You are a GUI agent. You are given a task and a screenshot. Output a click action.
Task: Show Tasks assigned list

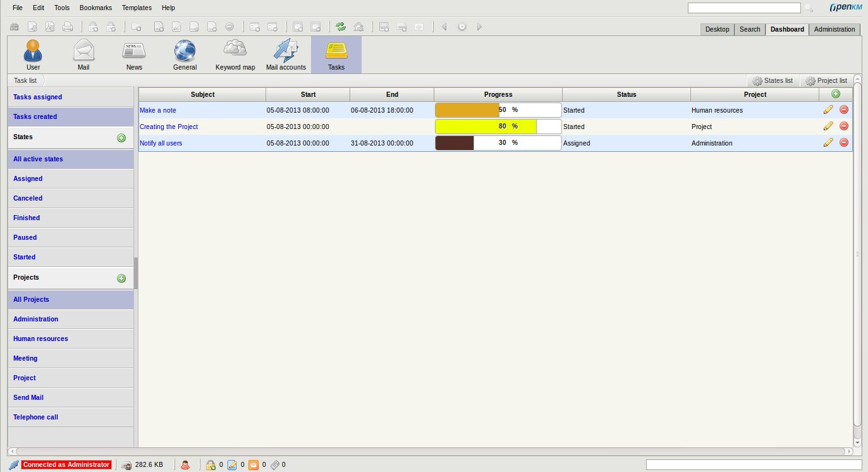(71, 97)
